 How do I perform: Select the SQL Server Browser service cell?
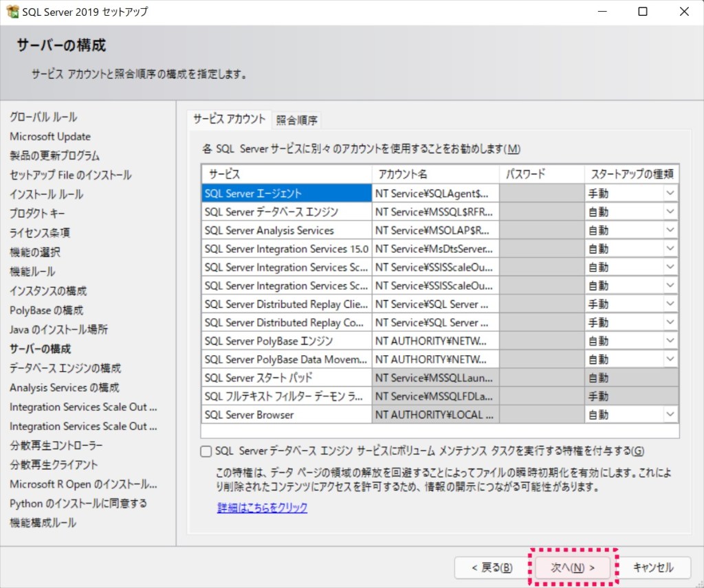pyautogui.click(x=287, y=414)
